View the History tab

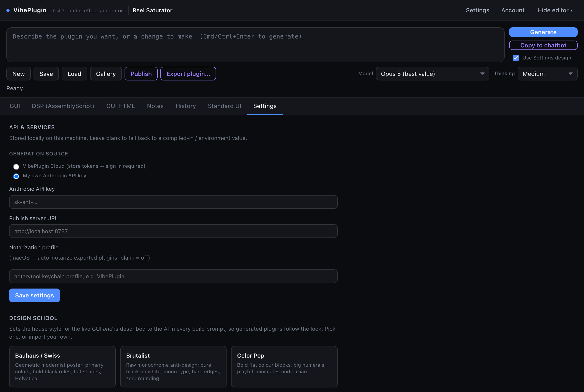186,106
